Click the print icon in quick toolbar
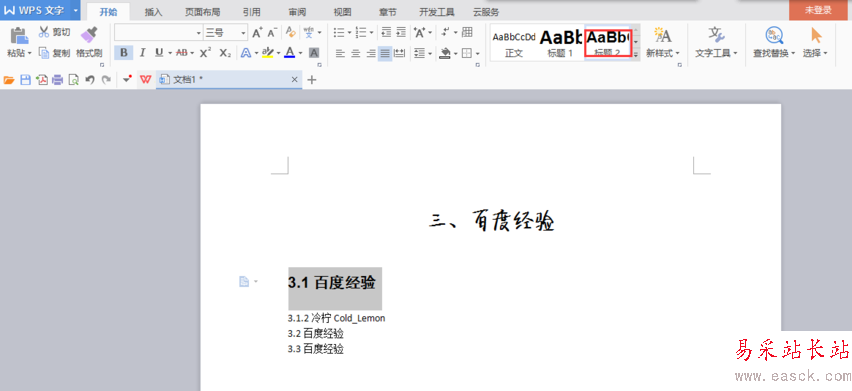 coord(58,80)
